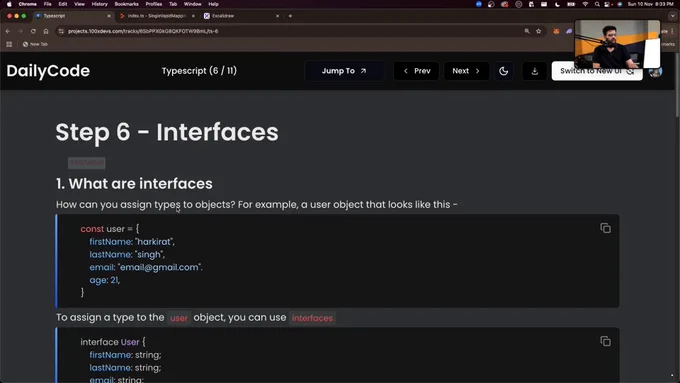This screenshot has width=680, height=383.
Task: Open the purple extension icon in toolbar
Action: (569, 31)
